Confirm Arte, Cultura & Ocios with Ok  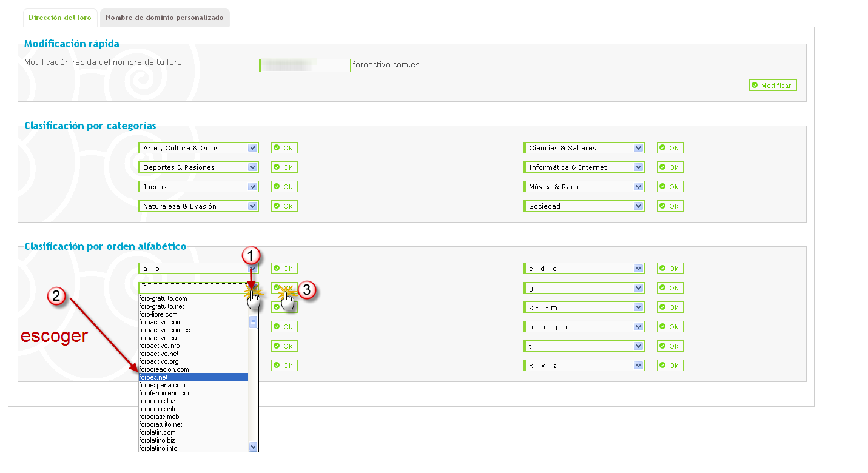point(284,148)
